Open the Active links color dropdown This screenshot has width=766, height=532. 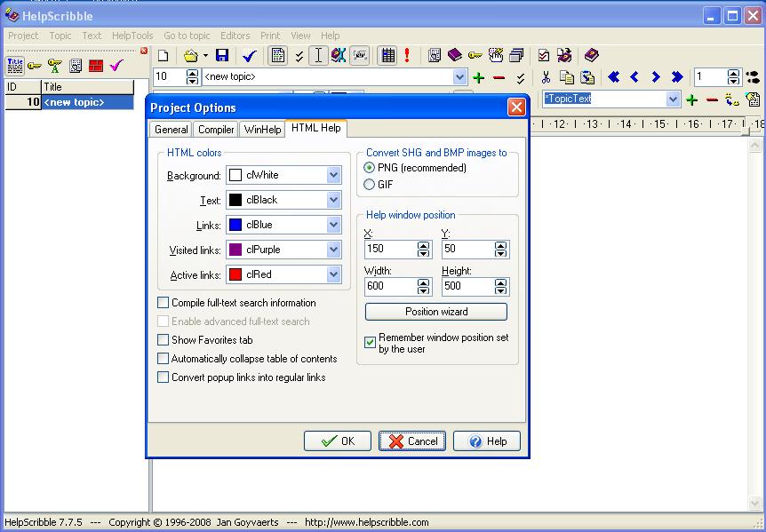[x=333, y=274]
